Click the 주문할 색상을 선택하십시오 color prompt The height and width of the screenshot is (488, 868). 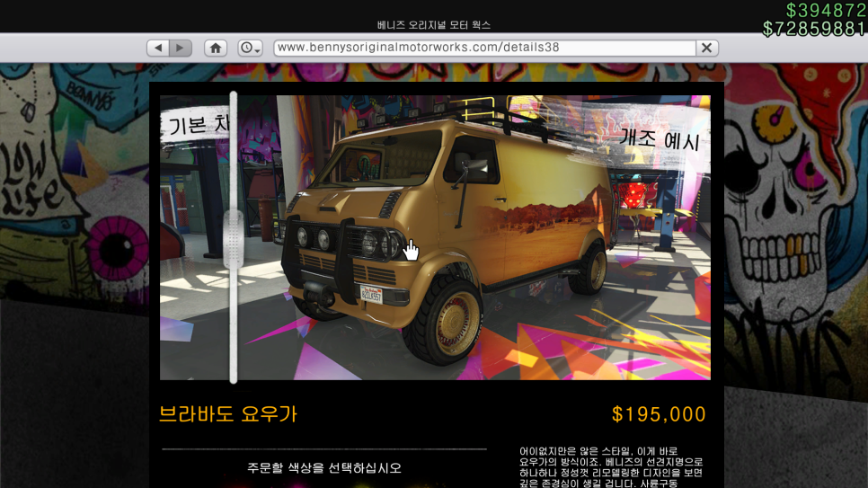(x=323, y=468)
